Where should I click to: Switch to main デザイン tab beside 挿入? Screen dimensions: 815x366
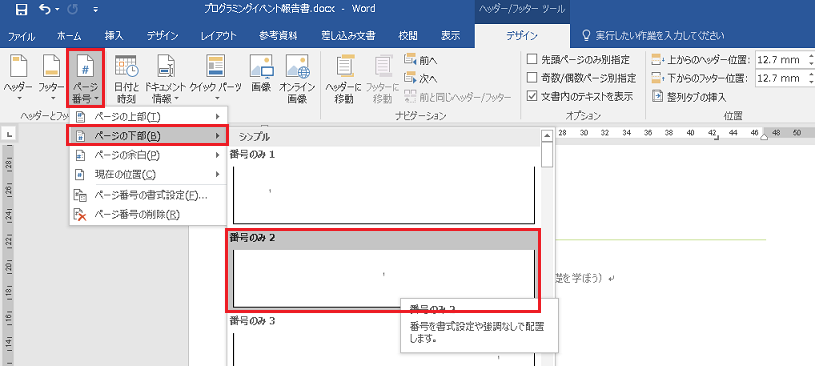(162, 36)
